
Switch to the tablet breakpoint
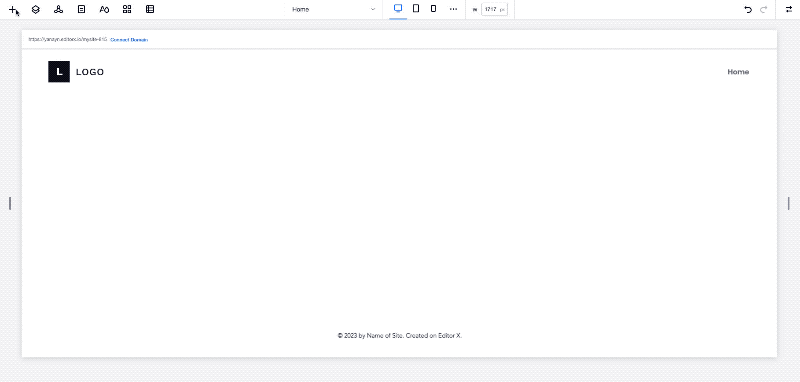[416, 9]
